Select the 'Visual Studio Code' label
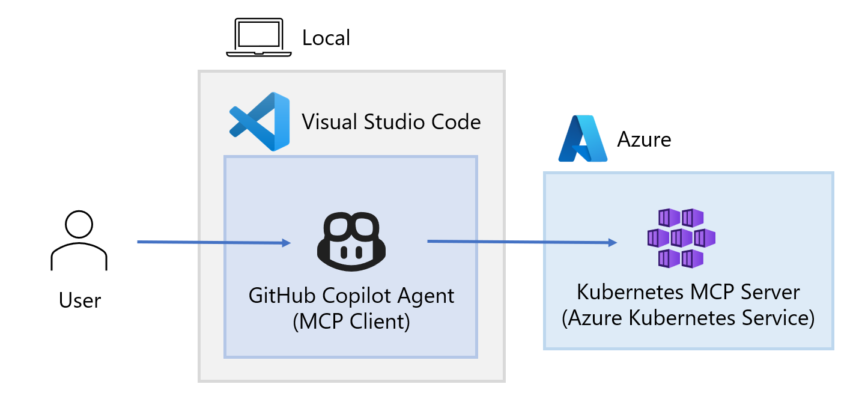Viewport: 868px width, 399px height. 391,122
